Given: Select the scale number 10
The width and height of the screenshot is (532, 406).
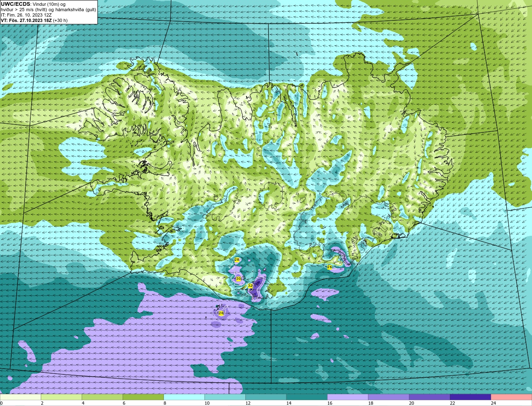Looking at the screenshot, I should coord(207,403).
